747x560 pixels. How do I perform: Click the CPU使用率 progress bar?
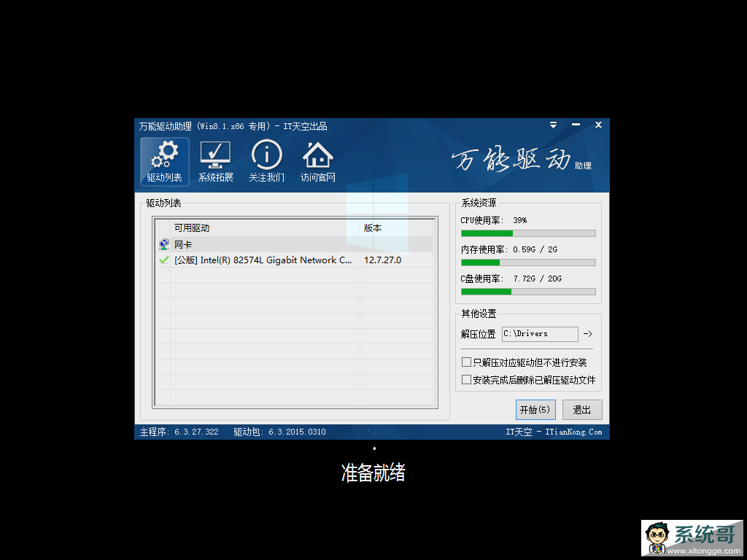pos(528,233)
